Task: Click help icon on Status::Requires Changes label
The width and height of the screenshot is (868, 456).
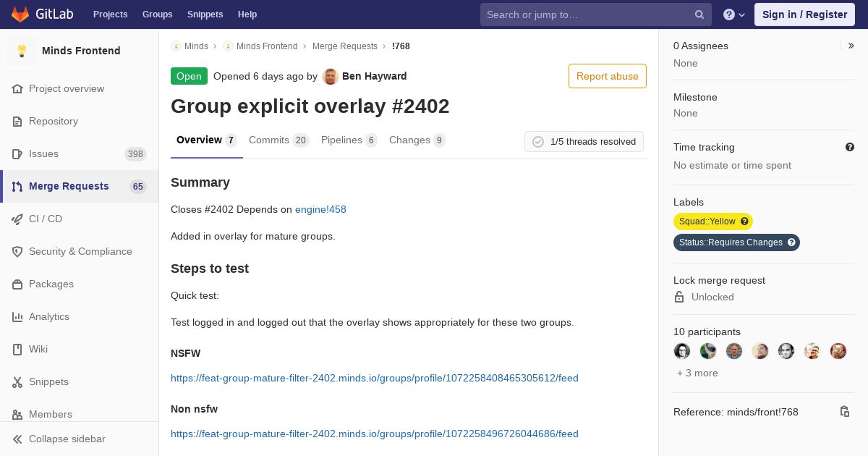Action: (791, 242)
